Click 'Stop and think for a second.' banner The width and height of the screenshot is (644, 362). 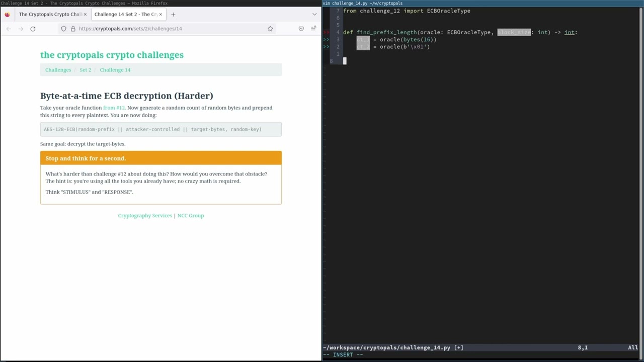click(x=161, y=158)
